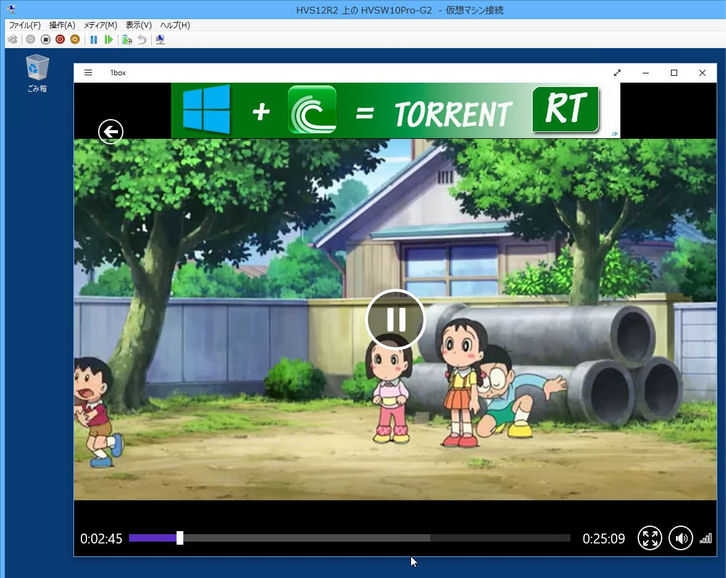726x578 pixels.
Task: Open the ヘルプ(H) menu
Action: coord(175,25)
